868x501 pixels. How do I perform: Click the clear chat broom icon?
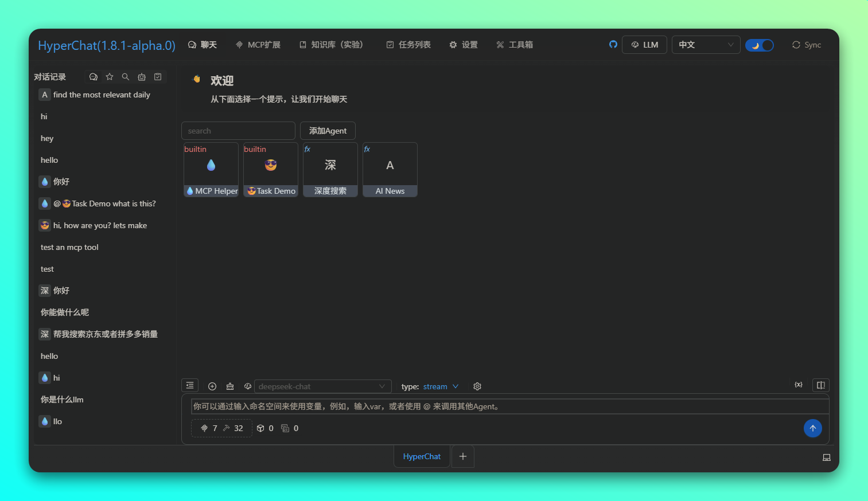pyautogui.click(x=230, y=386)
